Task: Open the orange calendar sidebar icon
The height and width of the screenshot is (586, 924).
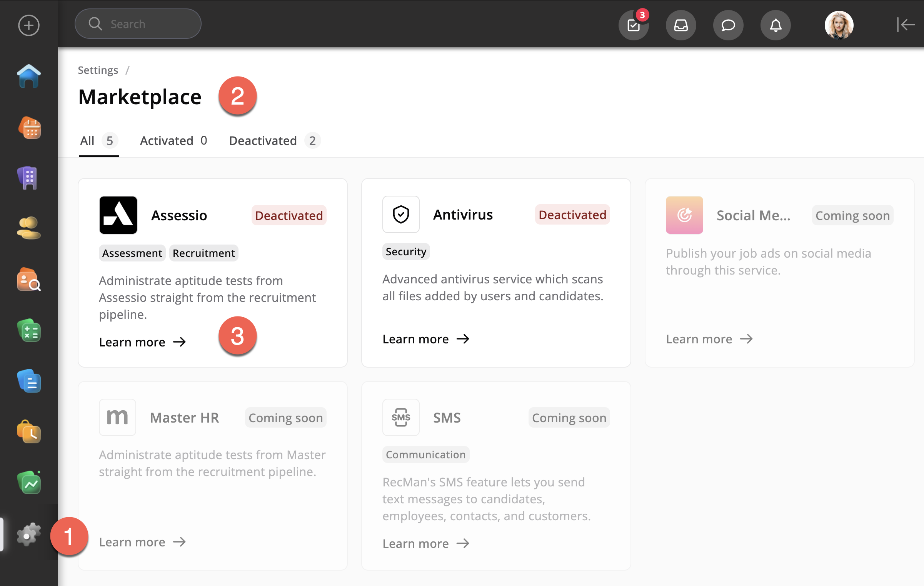Action: [29, 128]
